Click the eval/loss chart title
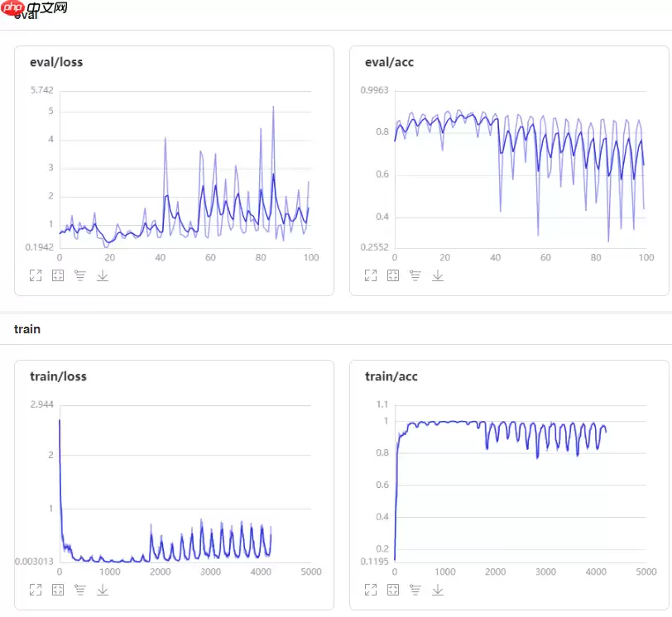The image size is (672, 617). click(56, 62)
